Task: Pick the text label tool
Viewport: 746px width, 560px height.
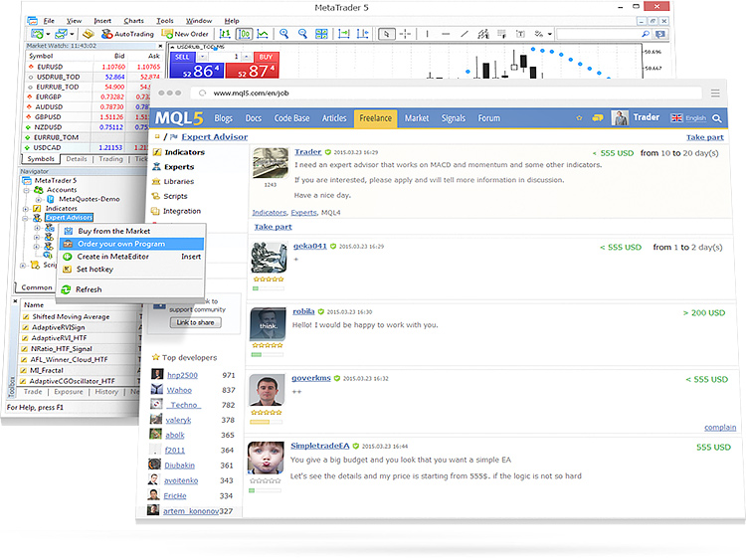Action: pyautogui.click(x=520, y=34)
